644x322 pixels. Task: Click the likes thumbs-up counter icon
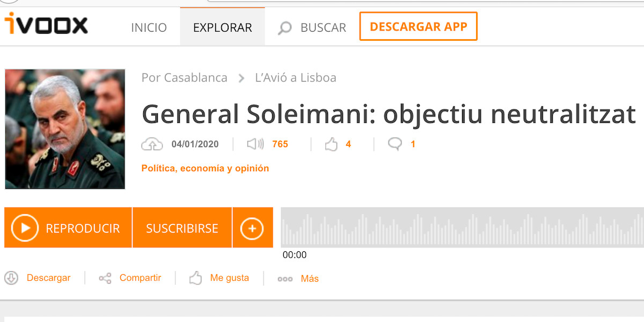coord(331,144)
